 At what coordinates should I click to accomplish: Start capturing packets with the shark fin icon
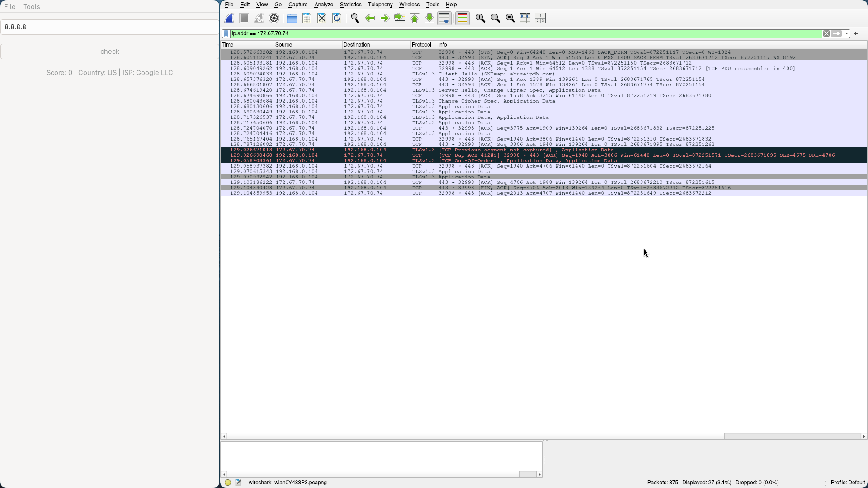click(x=229, y=19)
